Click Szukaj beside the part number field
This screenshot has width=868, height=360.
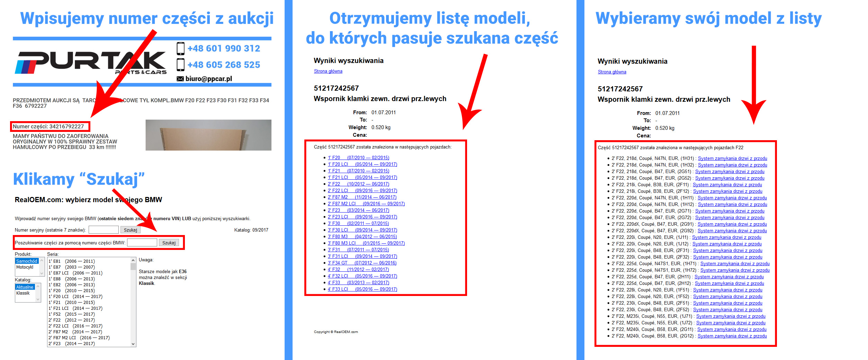pyautogui.click(x=169, y=243)
